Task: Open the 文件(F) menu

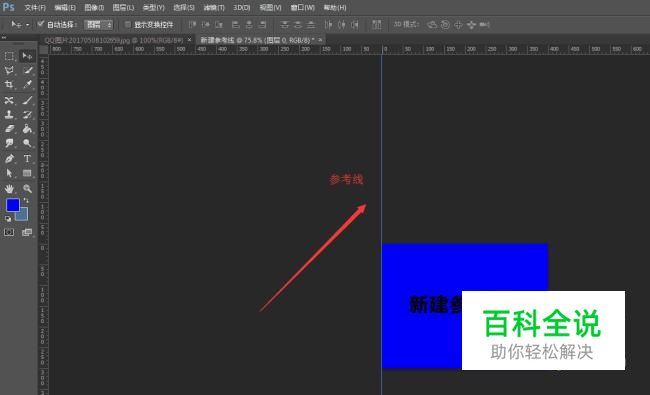Action: click(35, 7)
